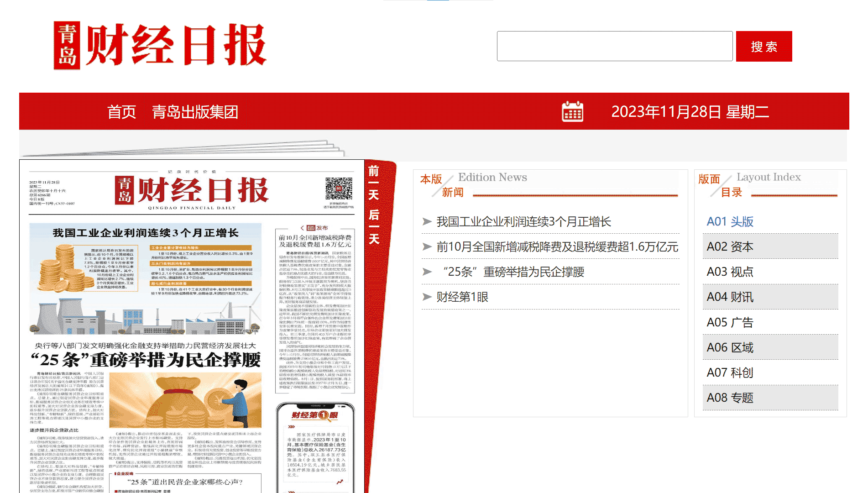Go to next day via 后一天
This screenshot has width=868, height=493.
pyautogui.click(x=374, y=227)
